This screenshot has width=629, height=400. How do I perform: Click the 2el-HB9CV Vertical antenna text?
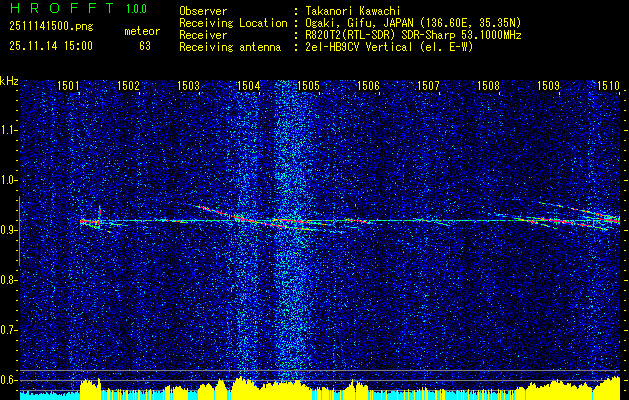tap(389, 47)
